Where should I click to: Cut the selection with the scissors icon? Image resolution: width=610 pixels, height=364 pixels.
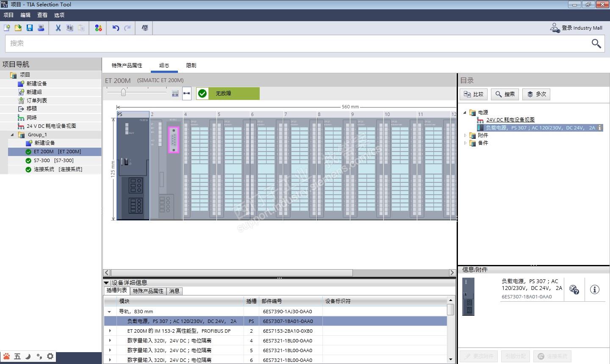[58, 28]
